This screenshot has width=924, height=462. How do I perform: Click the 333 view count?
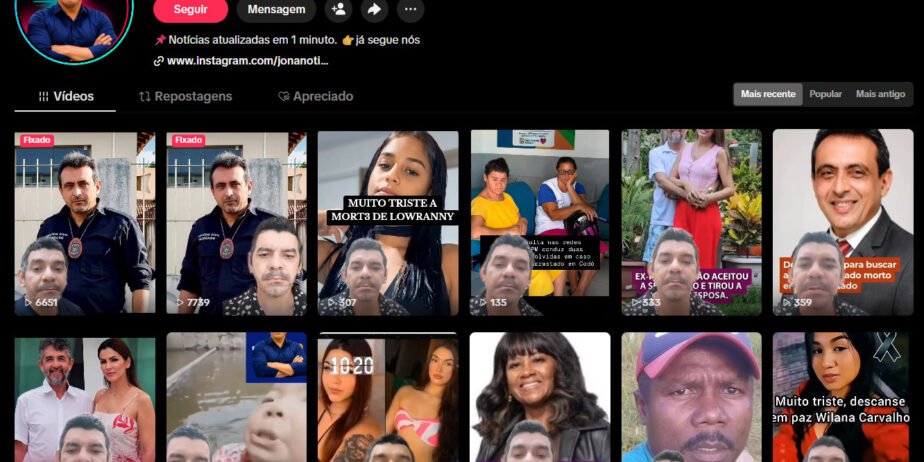(x=651, y=302)
